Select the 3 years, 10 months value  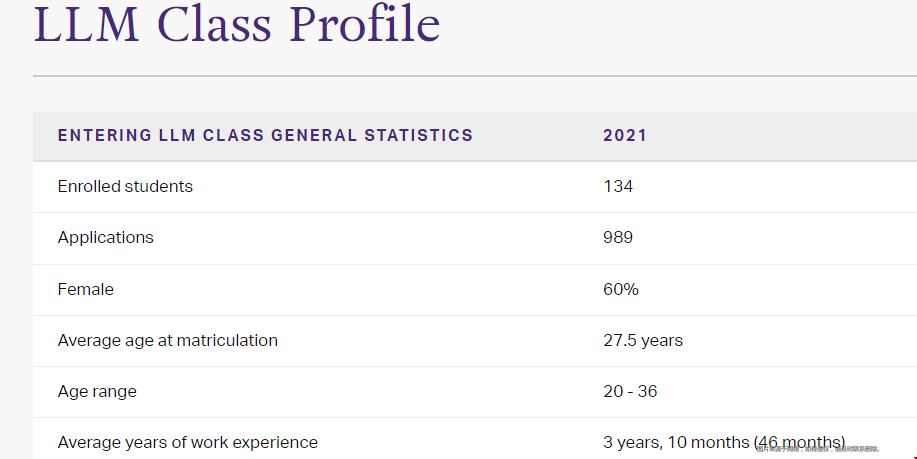coord(677,443)
